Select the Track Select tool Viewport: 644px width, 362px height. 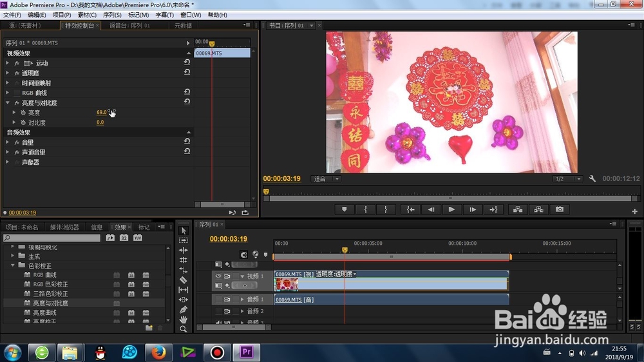pos(184,240)
